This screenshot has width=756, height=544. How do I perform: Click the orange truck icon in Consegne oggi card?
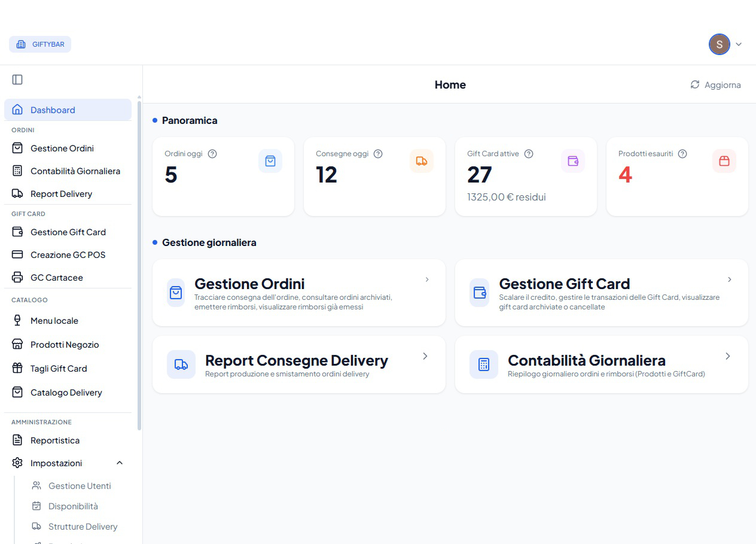click(x=422, y=161)
